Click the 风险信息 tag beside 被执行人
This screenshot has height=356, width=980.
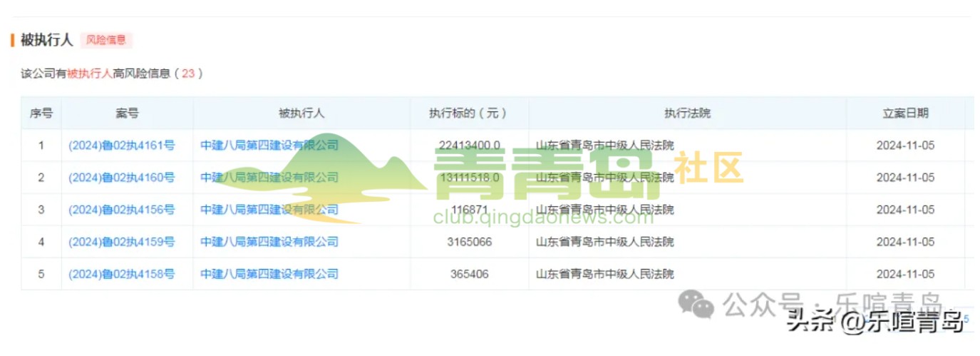(106, 40)
